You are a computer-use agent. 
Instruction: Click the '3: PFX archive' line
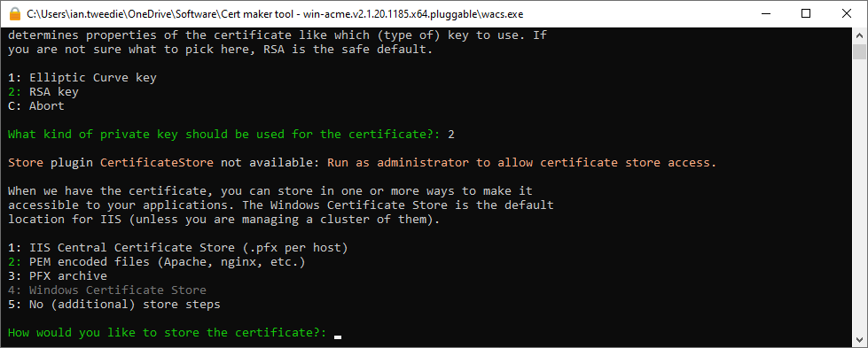click(x=59, y=275)
